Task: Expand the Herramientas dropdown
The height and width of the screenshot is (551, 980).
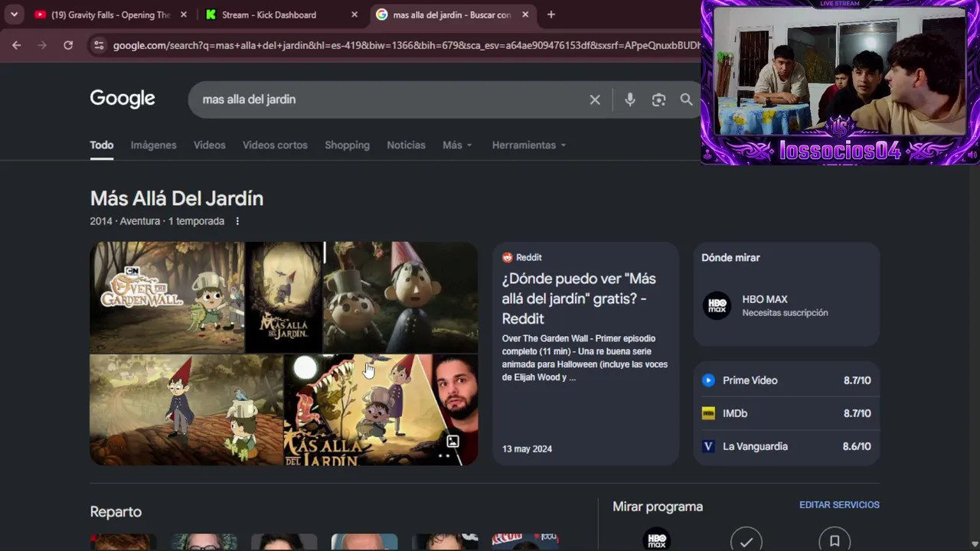Action: (529, 145)
